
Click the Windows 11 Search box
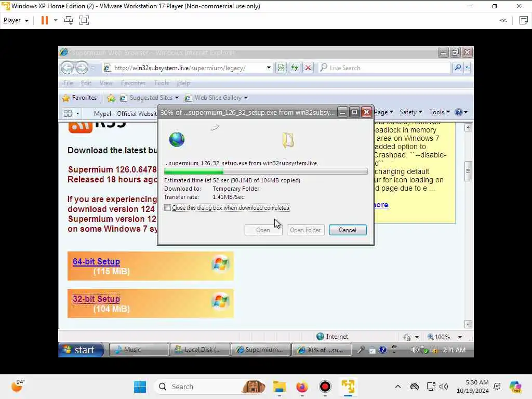(x=209, y=387)
